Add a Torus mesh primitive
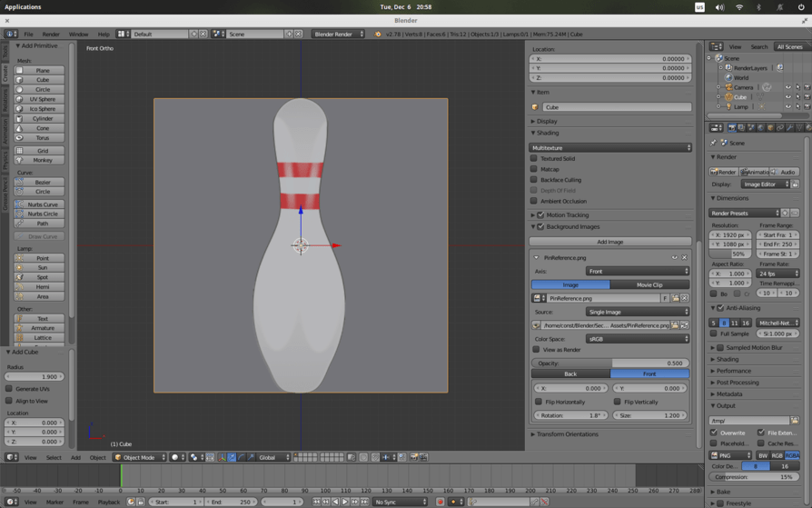The height and width of the screenshot is (508, 812). point(42,138)
